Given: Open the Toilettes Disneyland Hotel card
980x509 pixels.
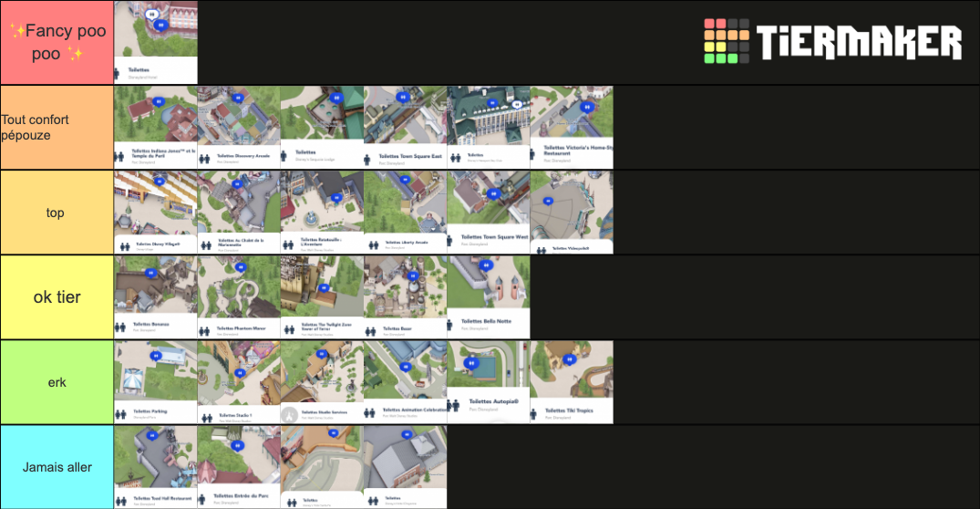Looking at the screenshot, I should 156,43.
